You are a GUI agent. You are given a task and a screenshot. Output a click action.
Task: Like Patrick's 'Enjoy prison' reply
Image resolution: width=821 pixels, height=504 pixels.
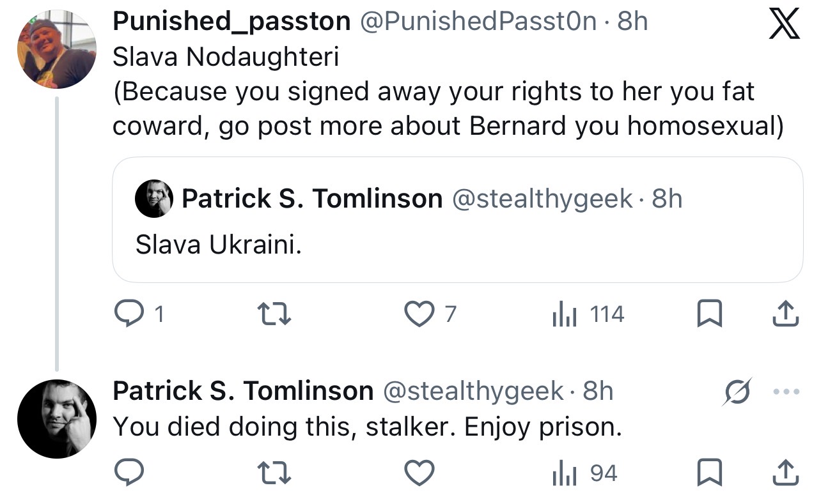pos(419,473)
